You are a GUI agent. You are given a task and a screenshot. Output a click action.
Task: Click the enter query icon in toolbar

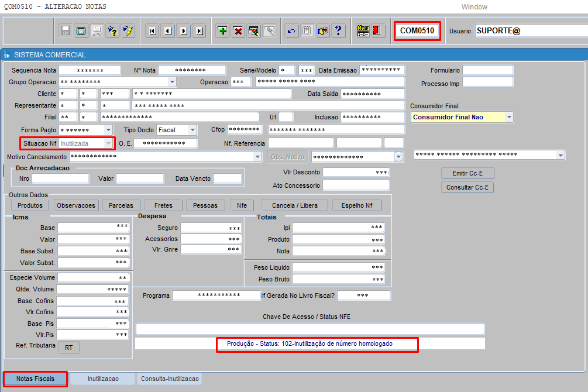click(112, 31)
